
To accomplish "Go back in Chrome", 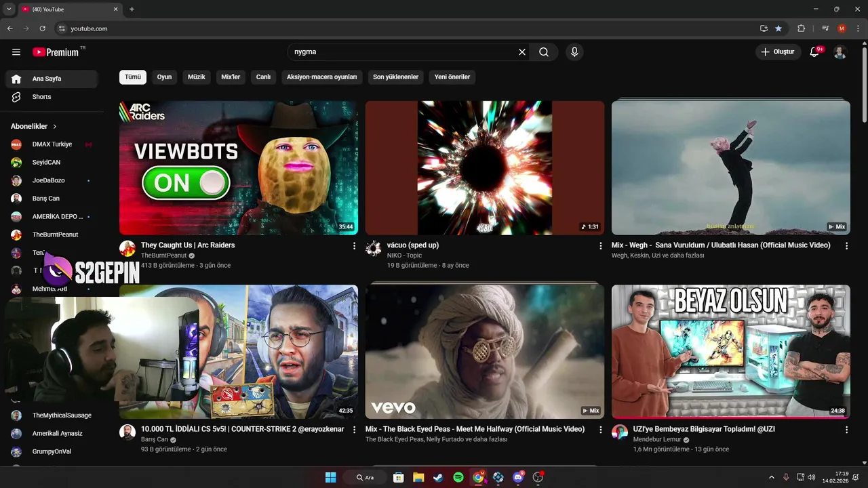I will tap(9, 28).
